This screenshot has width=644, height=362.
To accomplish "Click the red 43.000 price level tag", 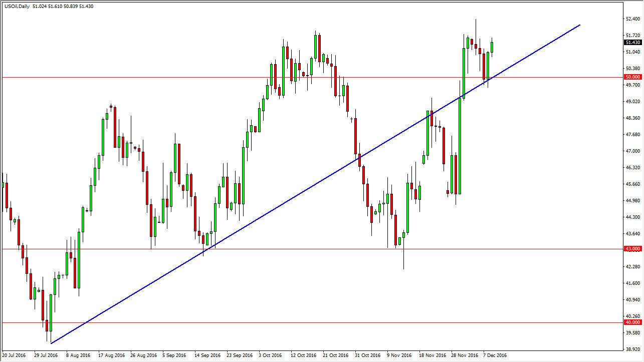I will click(633, 249).
